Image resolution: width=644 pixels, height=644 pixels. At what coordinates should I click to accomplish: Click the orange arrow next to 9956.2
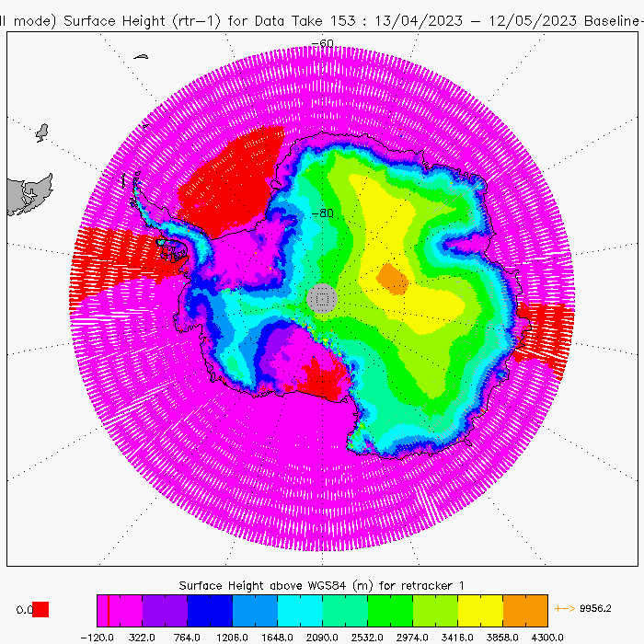[563, 609]
